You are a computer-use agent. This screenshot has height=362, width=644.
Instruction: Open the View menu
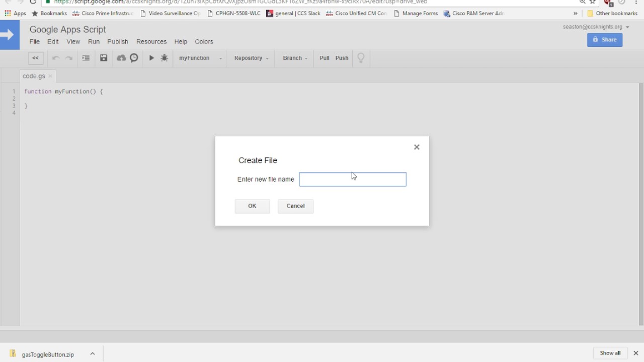coord(73,42)
